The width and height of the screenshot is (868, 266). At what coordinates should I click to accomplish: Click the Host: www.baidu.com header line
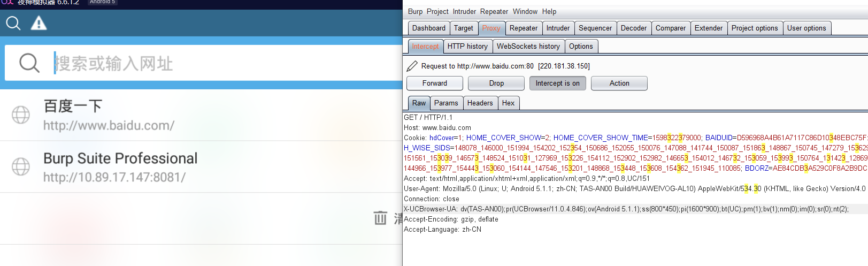point(437,127)
